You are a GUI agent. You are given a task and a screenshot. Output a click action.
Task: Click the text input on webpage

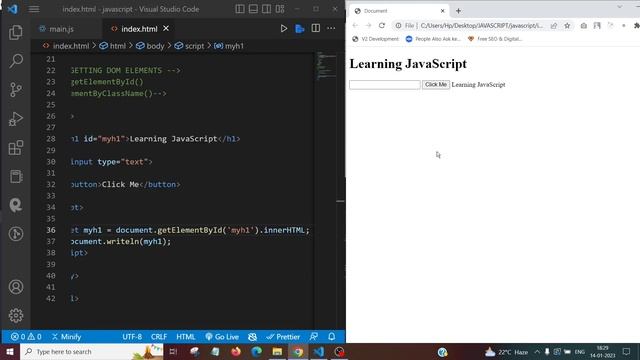click(x=384, y=84)
